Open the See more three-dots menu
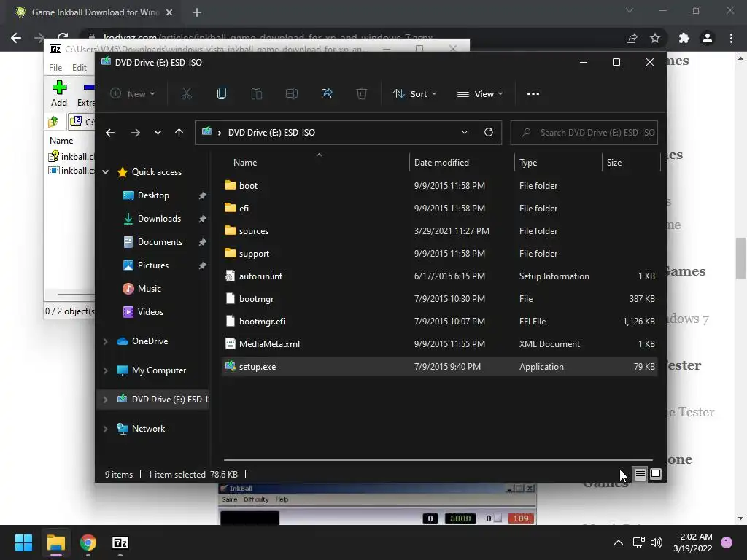Viewport: 747px width, 560px height. tap(533, 94)
